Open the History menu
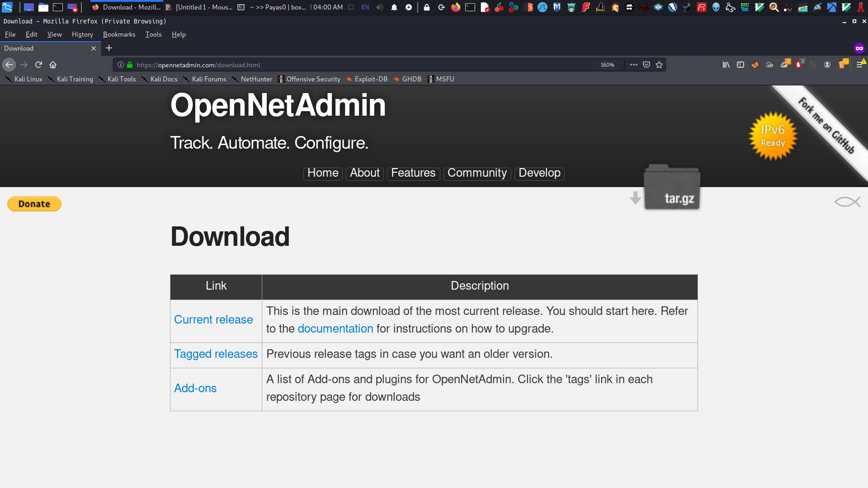The width and height of the screenshot is (868, 488). [x=82, y=34]
